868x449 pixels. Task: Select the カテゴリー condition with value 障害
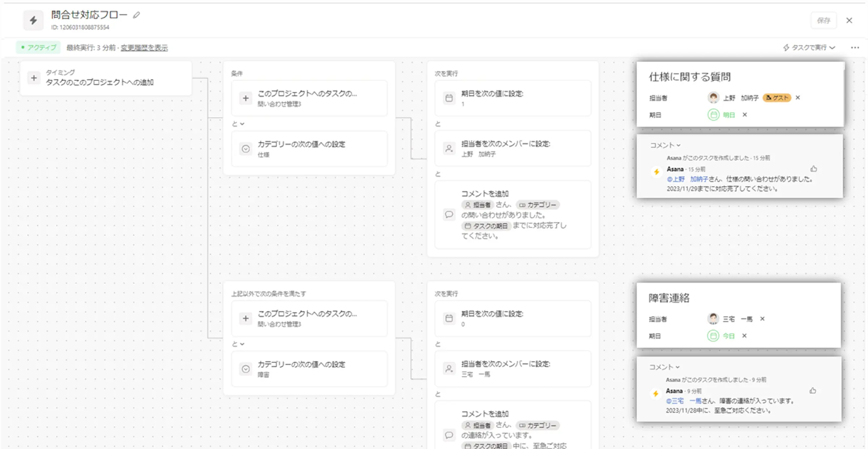[310, 369]
